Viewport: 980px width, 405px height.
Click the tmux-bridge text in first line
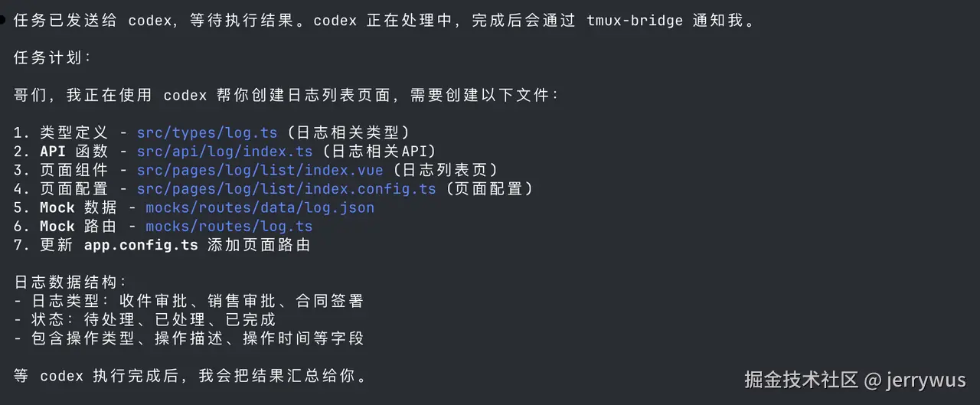(635, 21)
